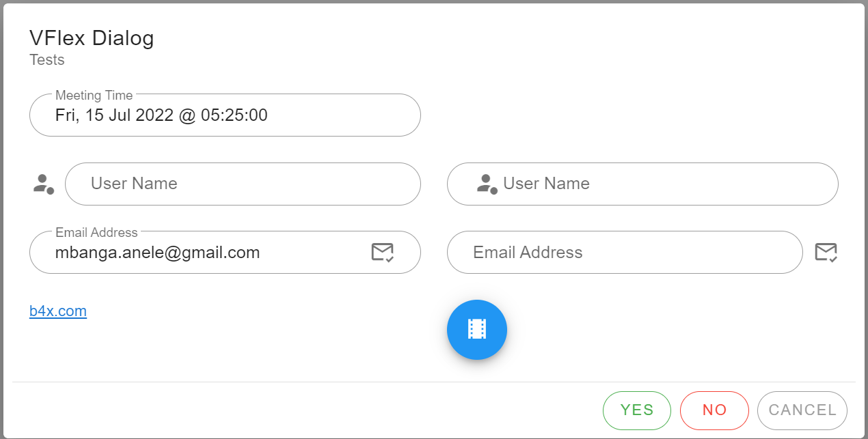Click the mbanga.anele@gmail.com email text
This screenshot has width=868, height=439.
click(x=157, y=253)
